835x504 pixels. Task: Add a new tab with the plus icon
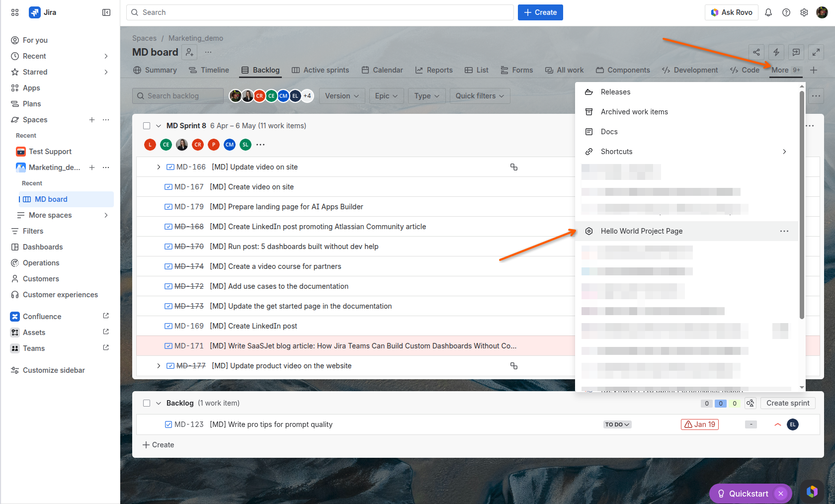click(814, 70)
